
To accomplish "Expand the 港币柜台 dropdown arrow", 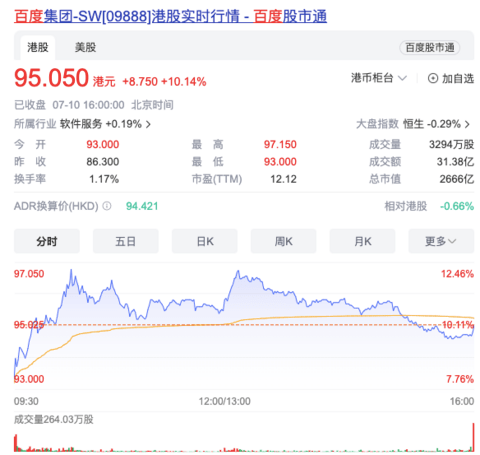I will [402, 78].
